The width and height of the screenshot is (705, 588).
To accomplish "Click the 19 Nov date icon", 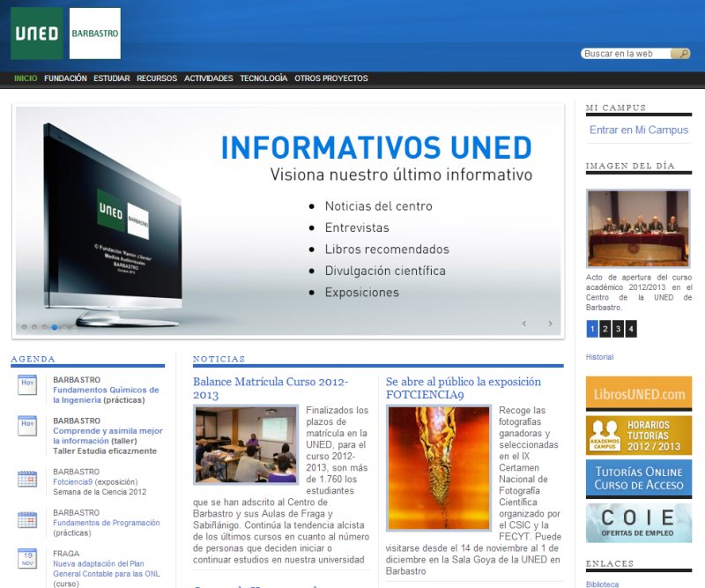I will click(27, 559).
